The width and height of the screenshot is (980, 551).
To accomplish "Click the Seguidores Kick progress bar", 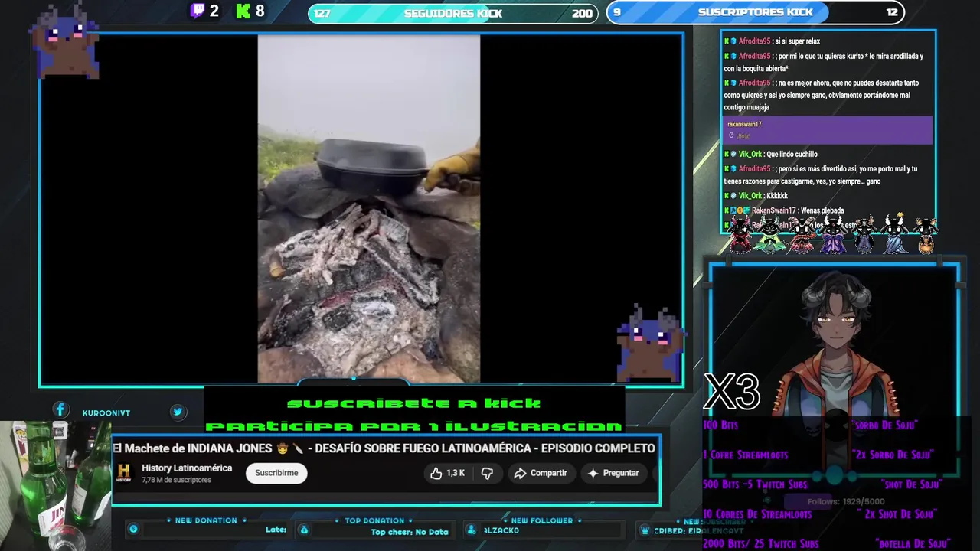I will tap(452, 13).
